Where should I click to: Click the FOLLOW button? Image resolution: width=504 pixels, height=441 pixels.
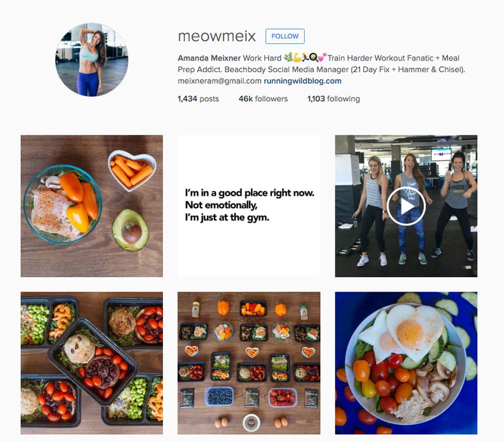click(x=285, y=36)
